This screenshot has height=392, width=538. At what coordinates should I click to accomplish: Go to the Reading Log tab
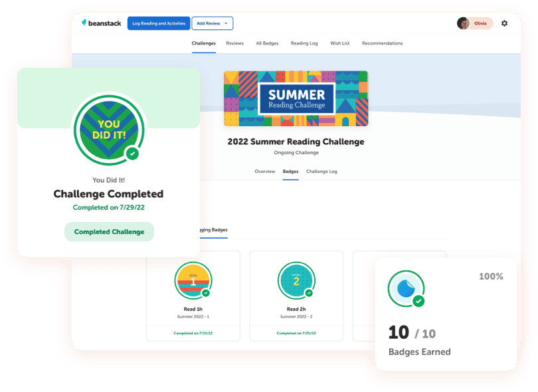pos(304,43)
